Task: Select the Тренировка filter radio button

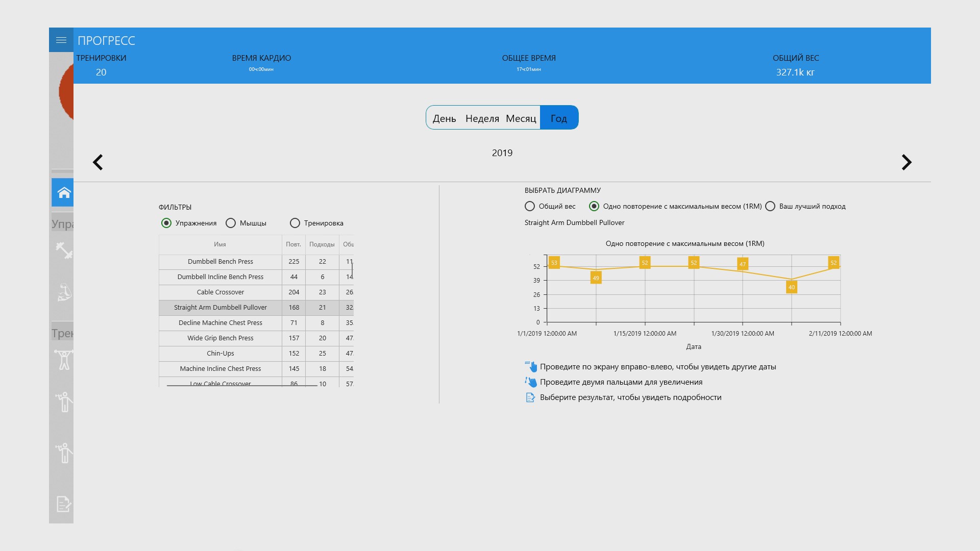Action: tap(295, 223)
